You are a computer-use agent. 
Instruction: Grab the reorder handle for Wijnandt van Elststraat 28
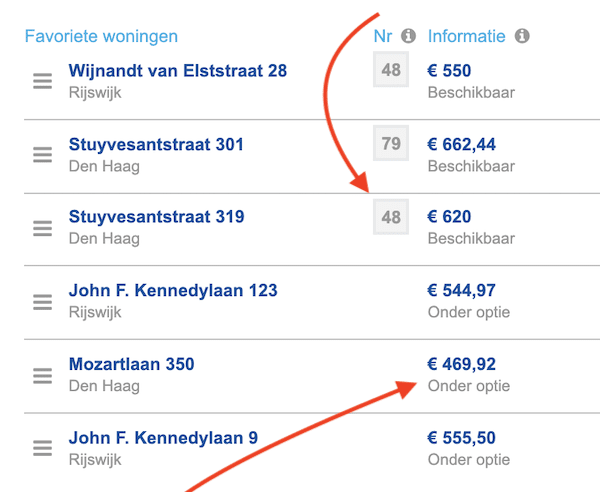pos(42,81)
